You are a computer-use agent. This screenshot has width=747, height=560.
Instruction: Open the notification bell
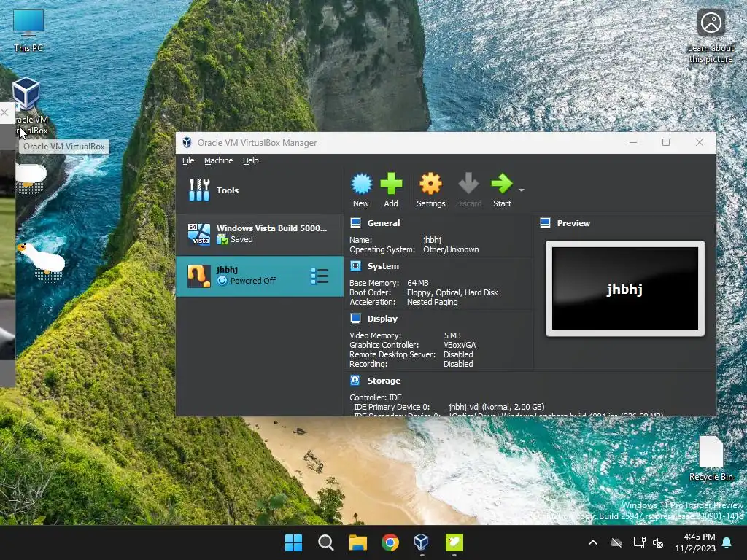click(x=727, y=542)
